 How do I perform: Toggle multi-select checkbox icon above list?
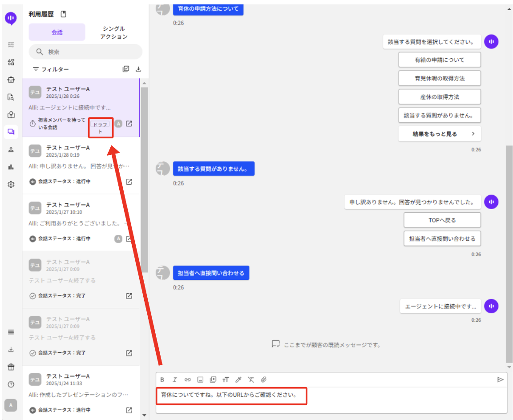[126, 69]
